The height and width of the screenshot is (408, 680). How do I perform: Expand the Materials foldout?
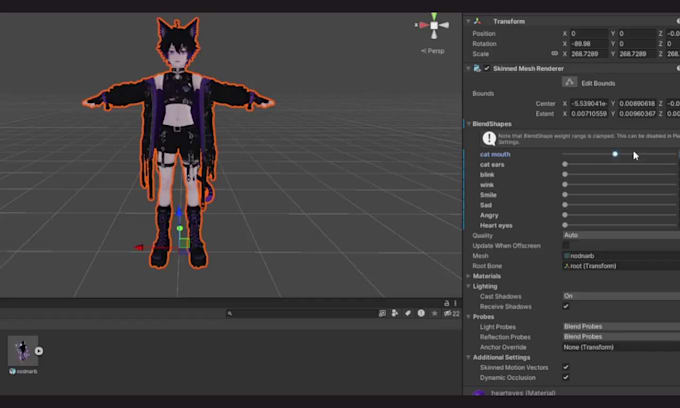[x=468, y=276]
